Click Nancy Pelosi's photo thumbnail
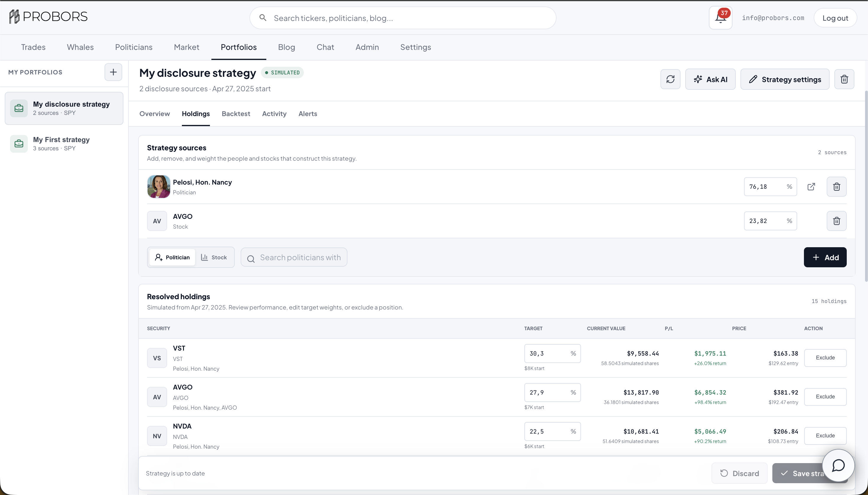This screenshot has height=495, width=868. point(158,187)
